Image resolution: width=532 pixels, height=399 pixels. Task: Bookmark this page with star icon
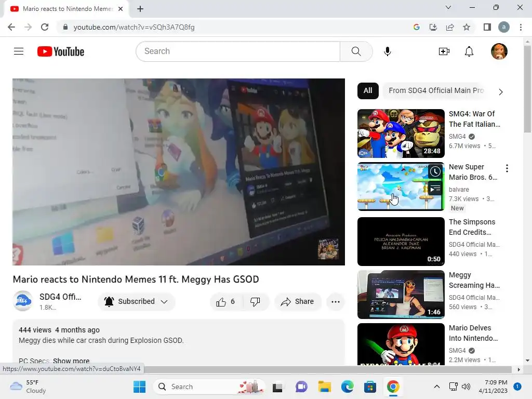click(467, 27)
